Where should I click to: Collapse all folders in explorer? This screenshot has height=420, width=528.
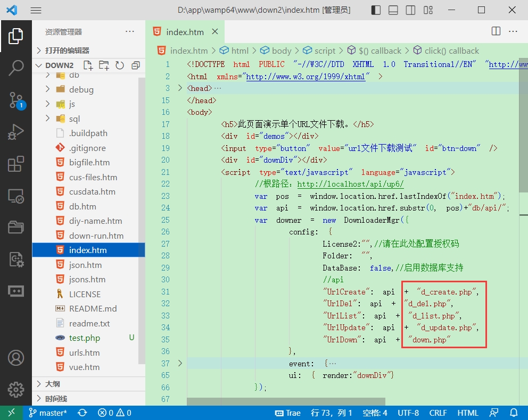(135, 65)
